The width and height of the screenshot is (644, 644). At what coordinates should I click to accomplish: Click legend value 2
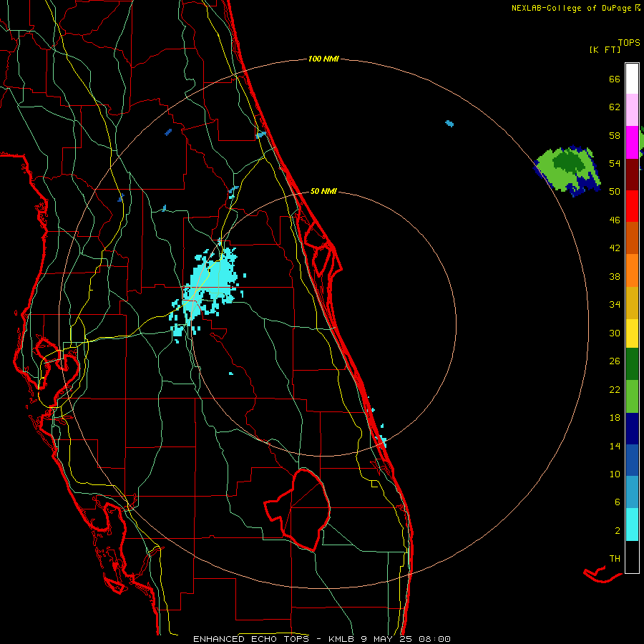click(x=617, y=531)
